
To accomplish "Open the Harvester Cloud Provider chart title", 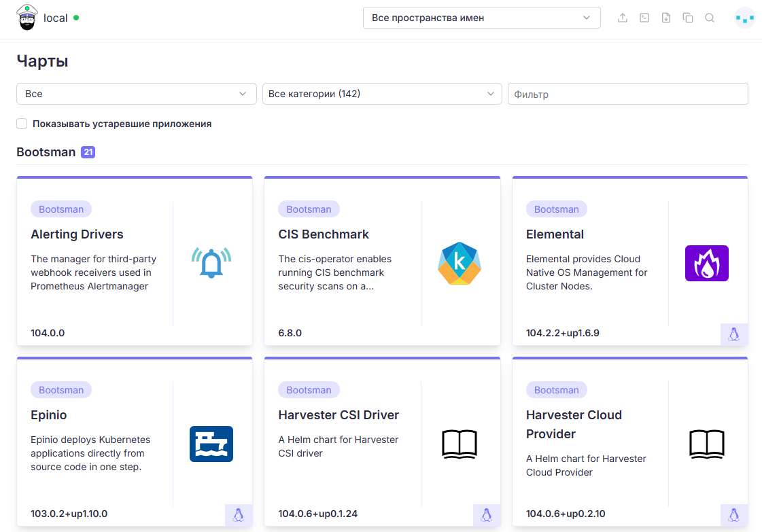I will 574,424.
